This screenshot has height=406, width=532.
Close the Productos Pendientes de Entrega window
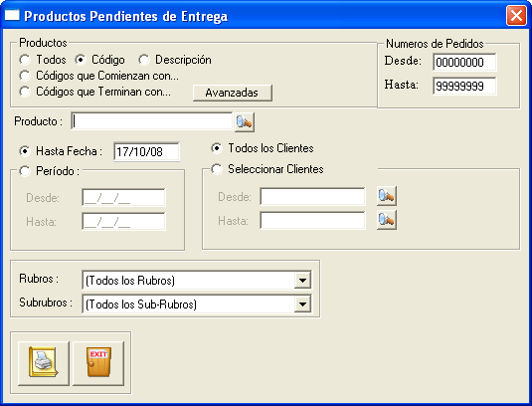[516, 16]
